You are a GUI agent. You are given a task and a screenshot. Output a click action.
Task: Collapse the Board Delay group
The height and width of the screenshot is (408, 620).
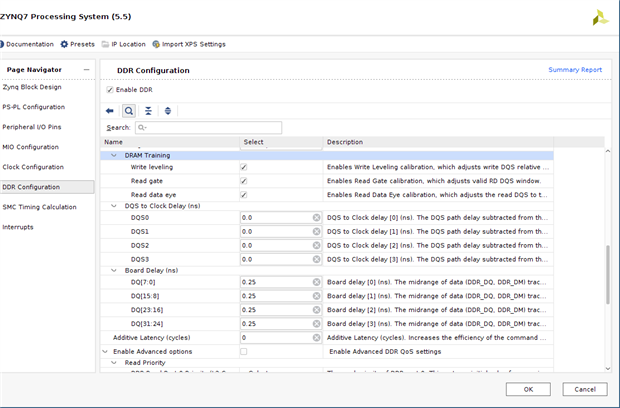[113, 268]
